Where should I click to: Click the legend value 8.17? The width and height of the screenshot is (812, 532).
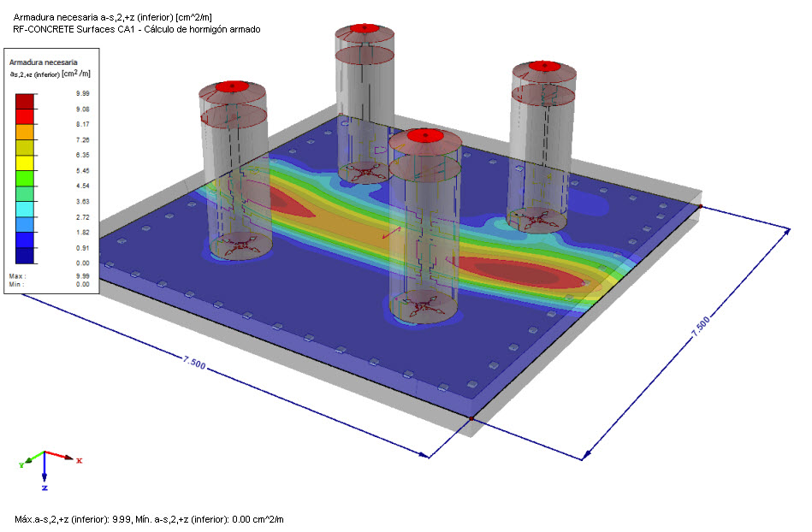(83, 124)
